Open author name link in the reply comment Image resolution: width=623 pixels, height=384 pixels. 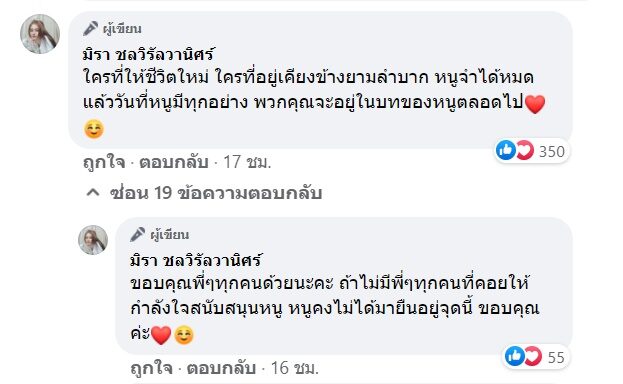click(x=196, y=260)
